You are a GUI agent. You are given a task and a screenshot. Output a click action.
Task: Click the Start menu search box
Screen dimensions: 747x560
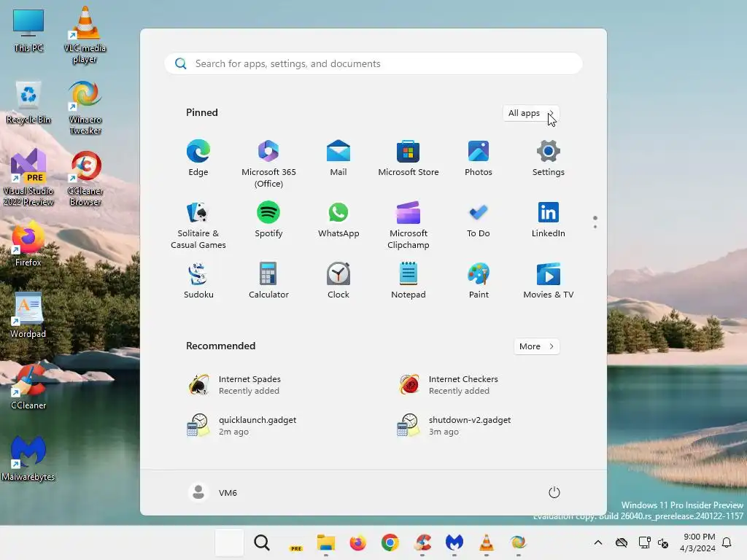(373, 64)
